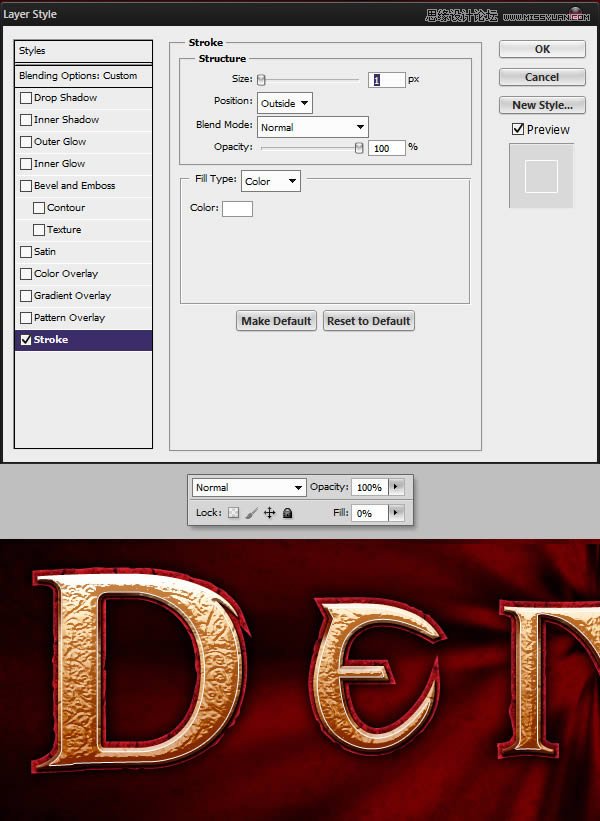Tick the Pattern Overlay checkbox

26,318
